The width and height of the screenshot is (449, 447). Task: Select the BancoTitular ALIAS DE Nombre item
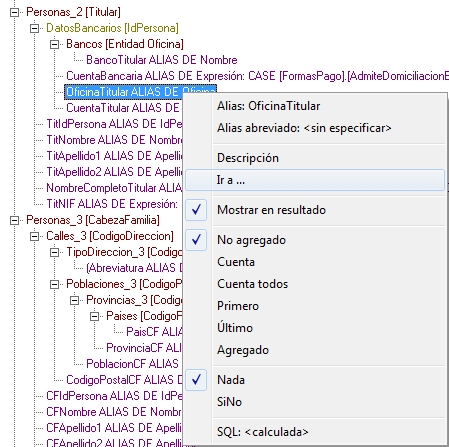click(162, 60)
